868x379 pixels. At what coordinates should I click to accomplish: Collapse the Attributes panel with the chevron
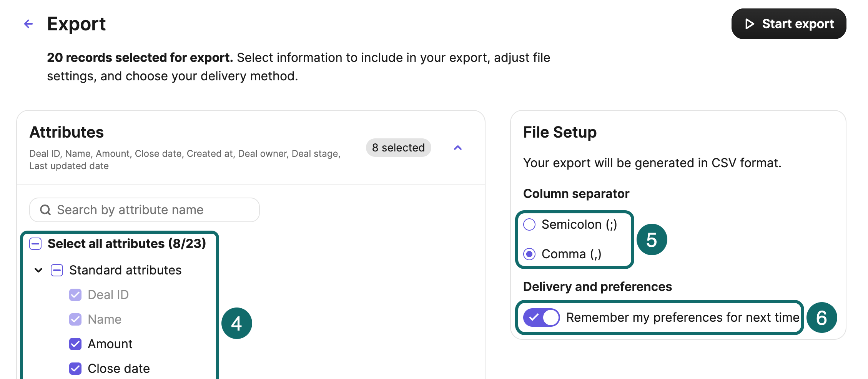pyautogui.click(x=457, y=148)
